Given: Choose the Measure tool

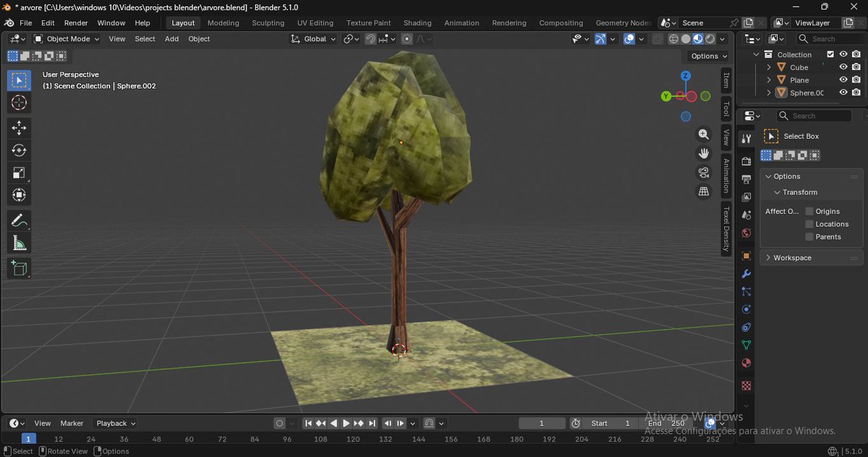Looking at the screenshot, I should pos(20,243).
